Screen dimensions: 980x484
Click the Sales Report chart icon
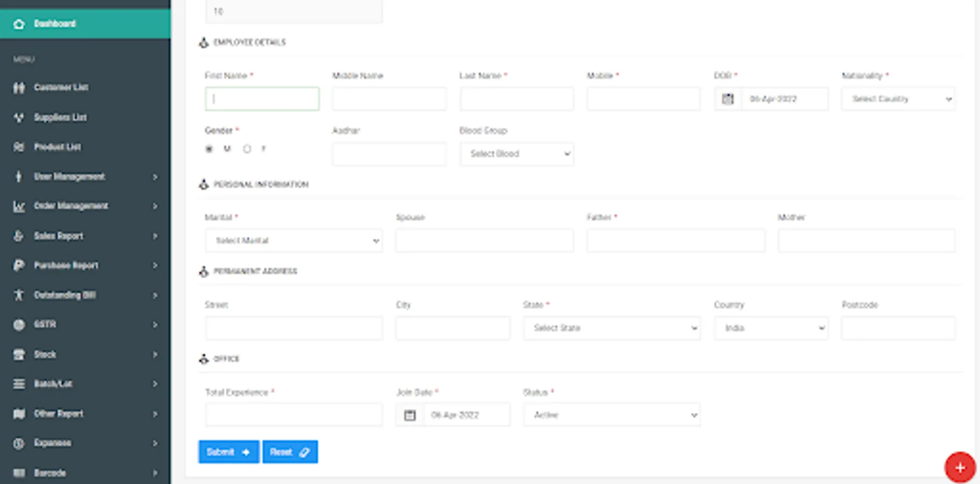[18, 236]
